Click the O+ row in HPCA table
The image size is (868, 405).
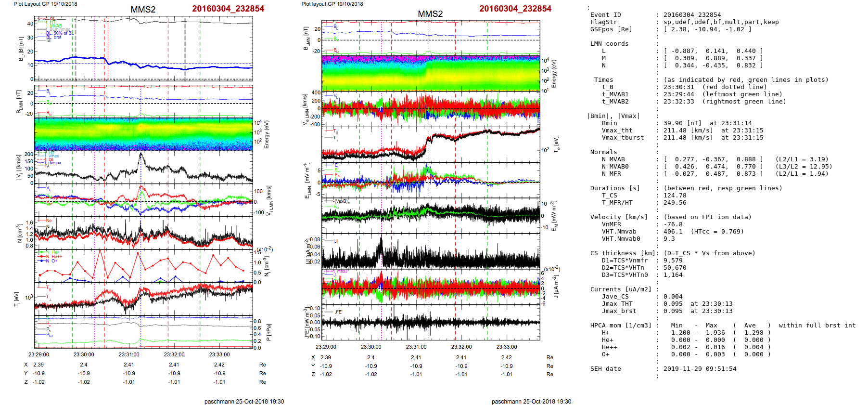605,354
